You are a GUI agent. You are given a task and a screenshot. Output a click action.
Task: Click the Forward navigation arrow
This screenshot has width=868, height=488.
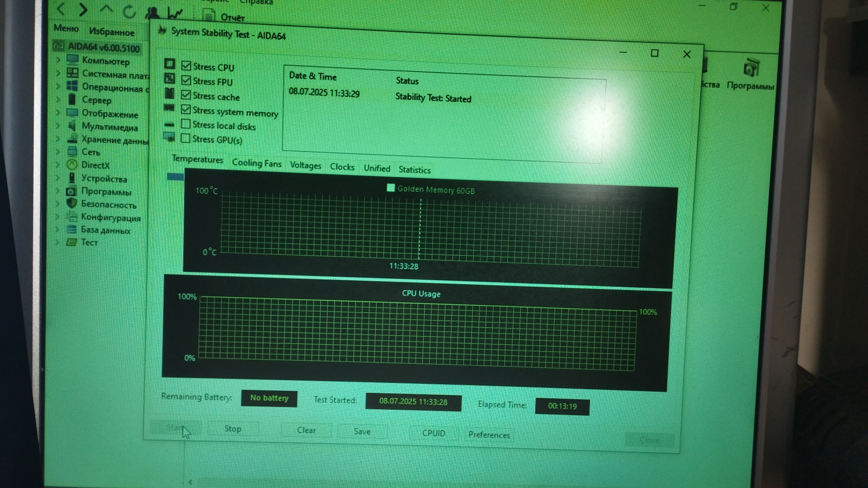[x=83, y=9]
